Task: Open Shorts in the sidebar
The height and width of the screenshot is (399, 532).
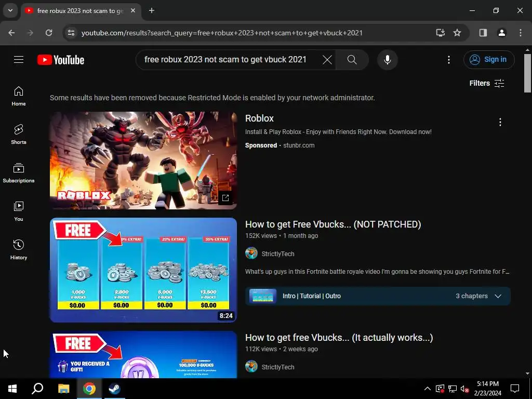Action: point(19,135)
